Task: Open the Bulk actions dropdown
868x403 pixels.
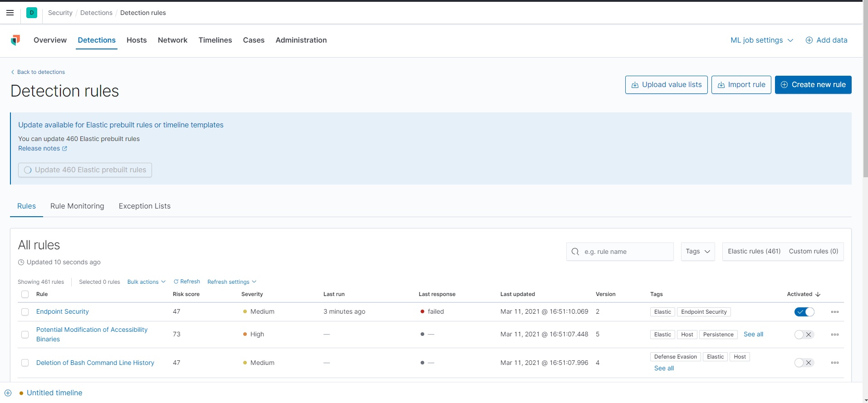Action: (x=146, y=282)
